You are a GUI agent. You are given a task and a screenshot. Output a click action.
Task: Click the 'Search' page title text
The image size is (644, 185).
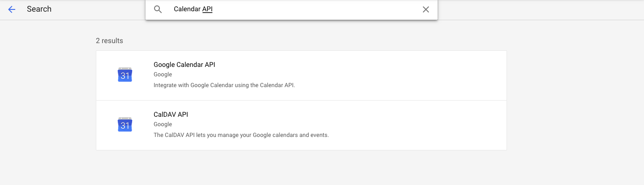click(x=39, y=9)
